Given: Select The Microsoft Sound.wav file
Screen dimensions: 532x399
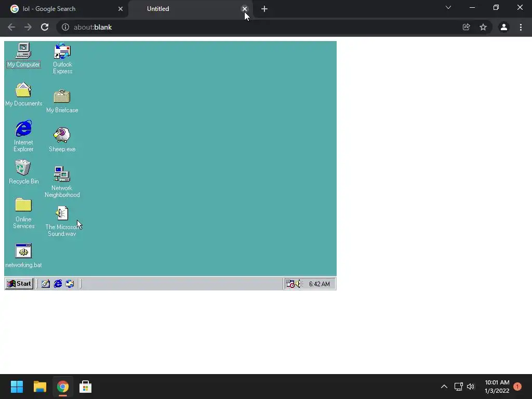Looking at the screenshot, I should pos(62,221).
